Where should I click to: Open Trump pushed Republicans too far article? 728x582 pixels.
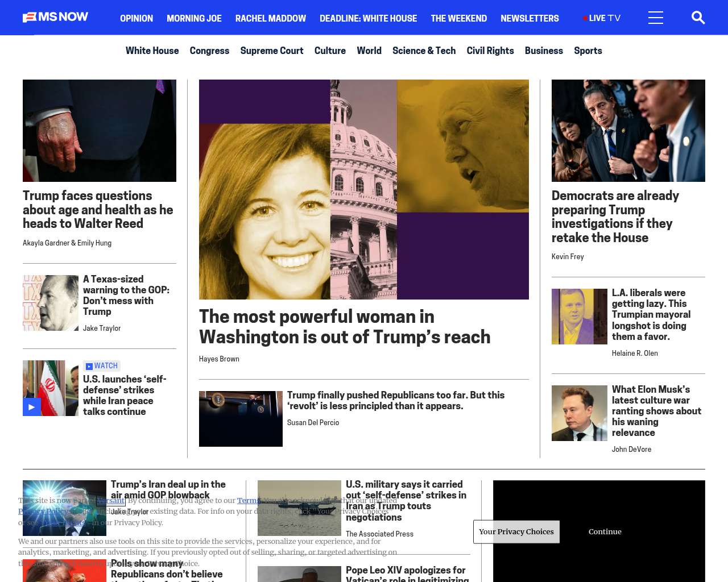click(x=396, y=400)
